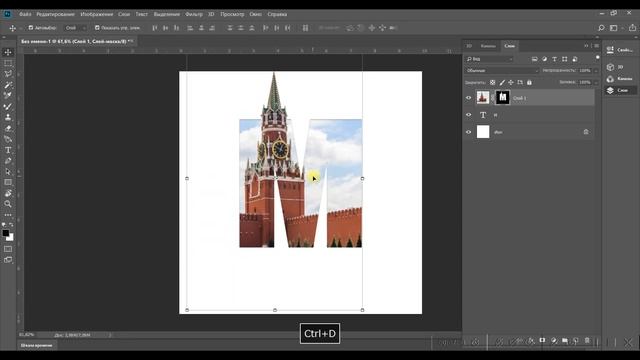Image resolution: width=640 pixels, height=360 pixels.
Task: Set the foreground color swatch
Action: coord(5,233)
